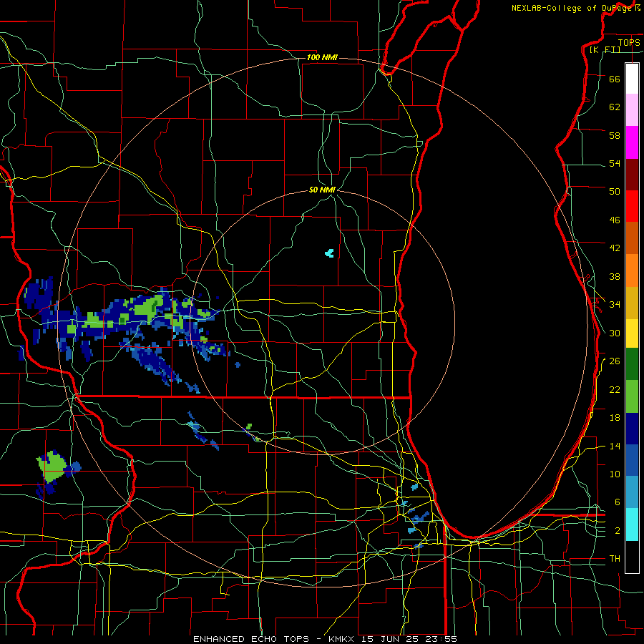
Task: Click the 'TH' legend label
Action: coord(615,559)
